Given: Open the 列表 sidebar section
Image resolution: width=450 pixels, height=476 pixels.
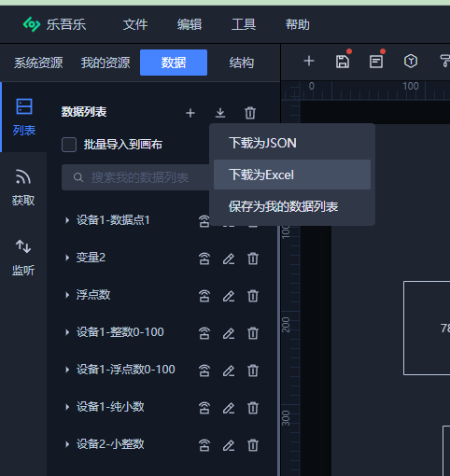Looking at the screenshot, I should (24, 118).
